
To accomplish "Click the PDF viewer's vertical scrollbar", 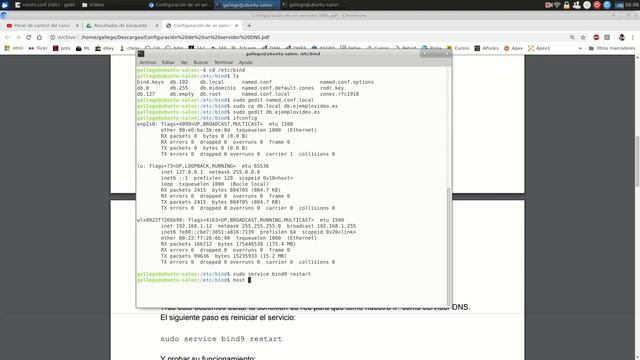I will [637, 161].
